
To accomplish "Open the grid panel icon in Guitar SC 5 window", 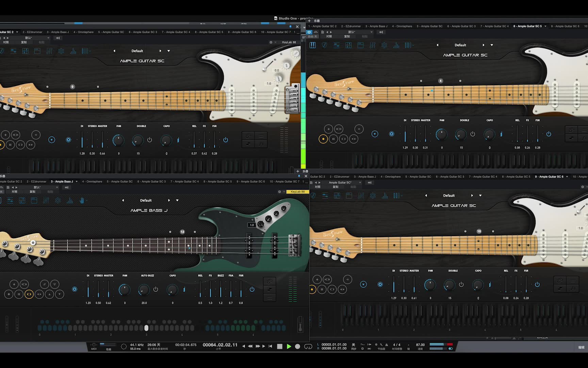I will (348, 45).
